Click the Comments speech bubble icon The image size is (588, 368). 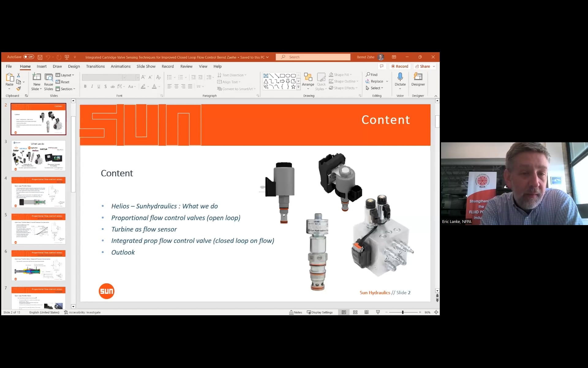(382, 66)
